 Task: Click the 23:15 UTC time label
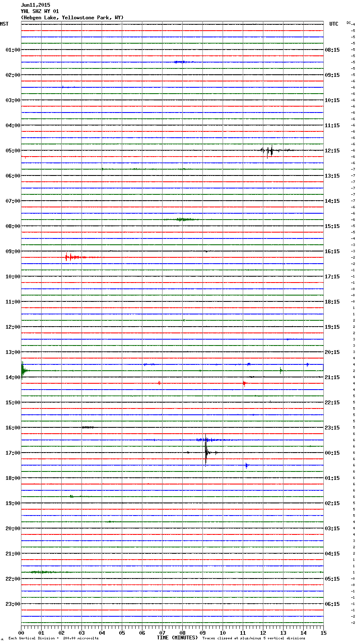[x=332, y=428]
